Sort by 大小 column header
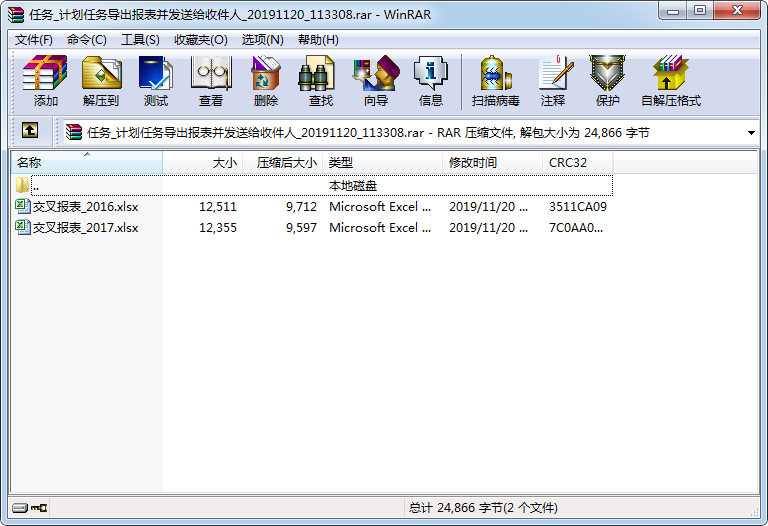This screenshot has width=768, height=526. 202,162
